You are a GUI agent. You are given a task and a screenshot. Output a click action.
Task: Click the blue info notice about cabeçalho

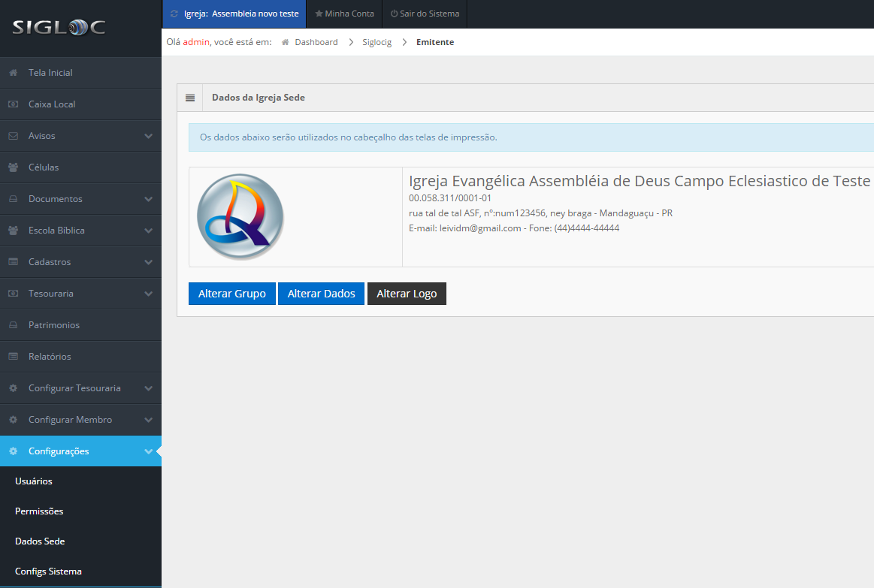click(x=531, y=137)
